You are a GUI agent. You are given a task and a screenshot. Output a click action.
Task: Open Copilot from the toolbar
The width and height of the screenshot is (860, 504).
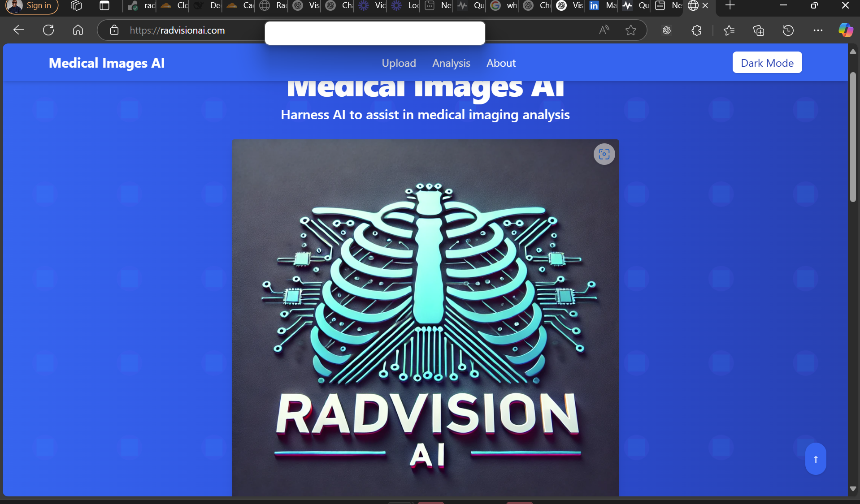846,30
